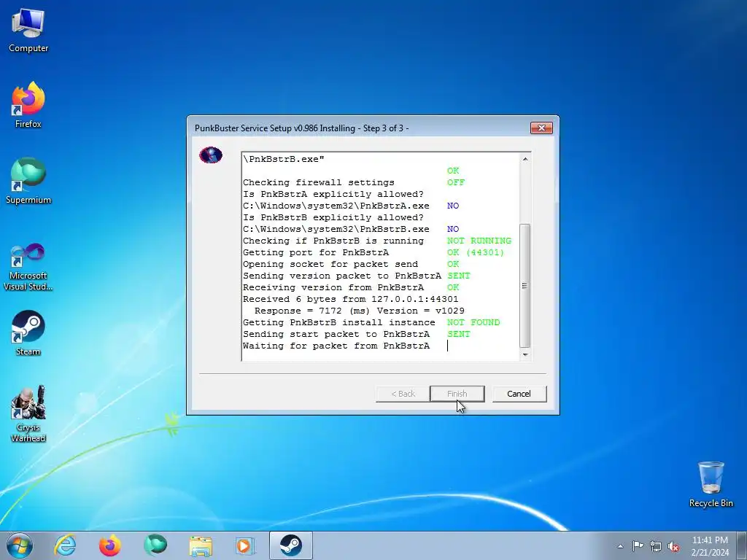Click the Cancel button in PunkBuster setup
The image size is (747, 560).
[x=519, y=394]
